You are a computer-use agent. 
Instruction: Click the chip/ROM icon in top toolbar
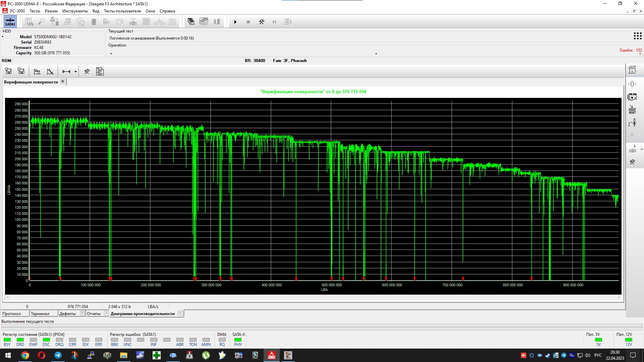[x=94, y=22]
